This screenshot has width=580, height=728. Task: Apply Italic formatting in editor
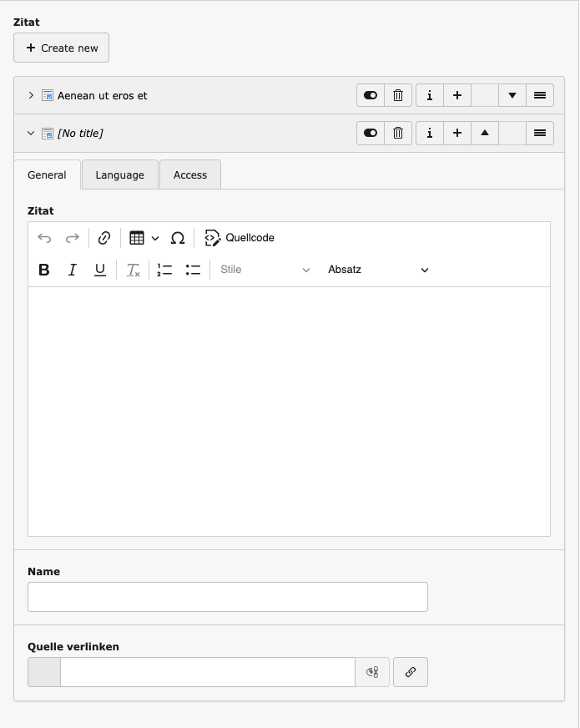(x=73, y=270)
